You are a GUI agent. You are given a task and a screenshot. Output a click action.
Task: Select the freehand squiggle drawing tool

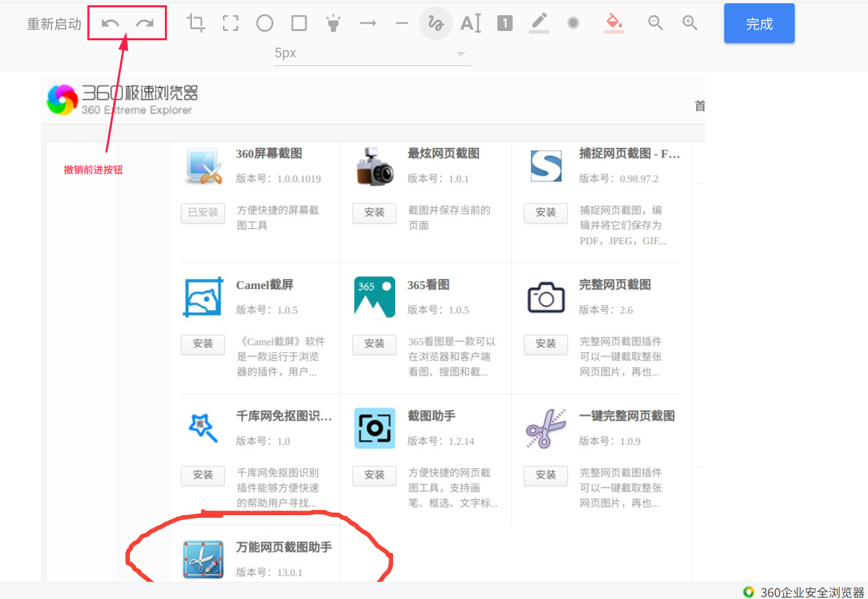436,24
